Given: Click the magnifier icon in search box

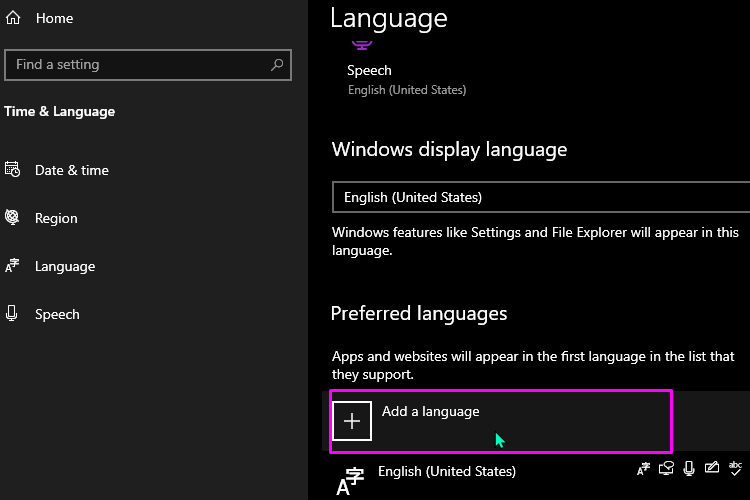Looking at the screenshot, I should (277, 65).
